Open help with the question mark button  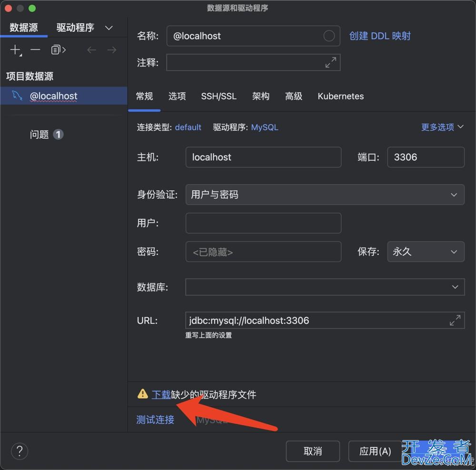20,451
